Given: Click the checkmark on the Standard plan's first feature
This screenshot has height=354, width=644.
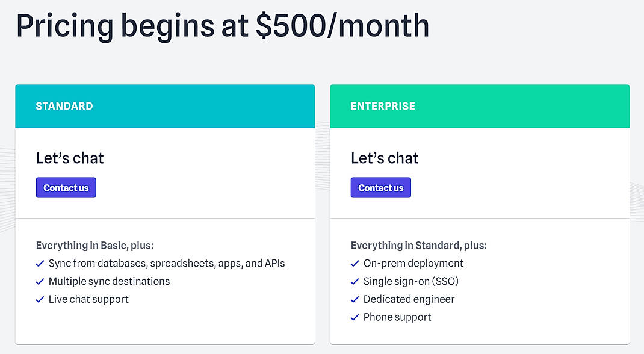Looking at the screenshot, I should tap(40, 263).
